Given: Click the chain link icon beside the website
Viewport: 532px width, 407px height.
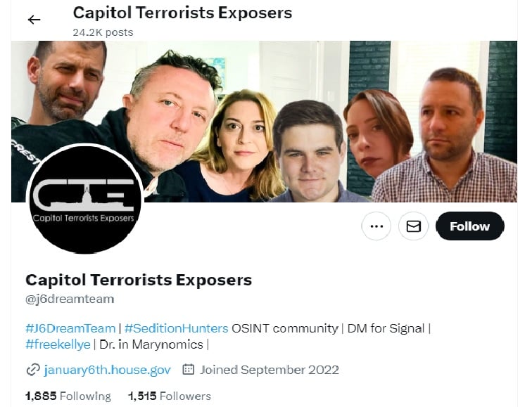Looking at the screenshot, I should [x=33, y=370].
